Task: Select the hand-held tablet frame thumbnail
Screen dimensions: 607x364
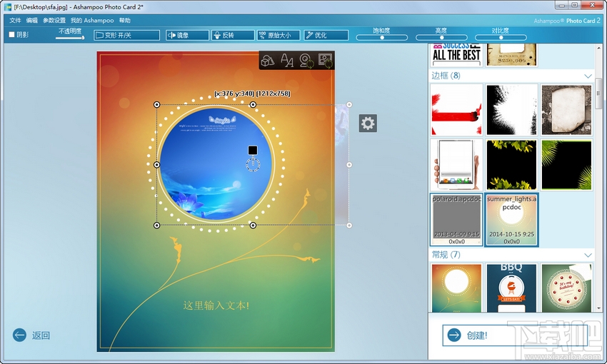Action: point(457,165)
